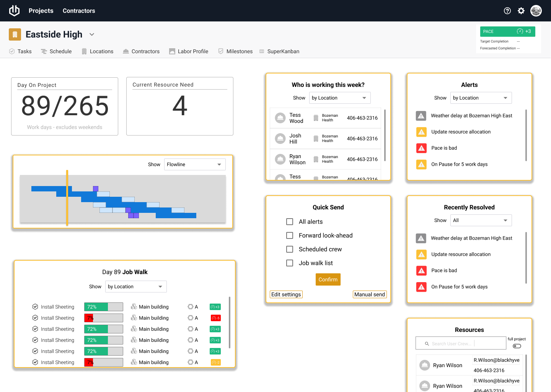Switch to the Tasks tab
This screenshot has width=551, height=392.
click(20, 51)
